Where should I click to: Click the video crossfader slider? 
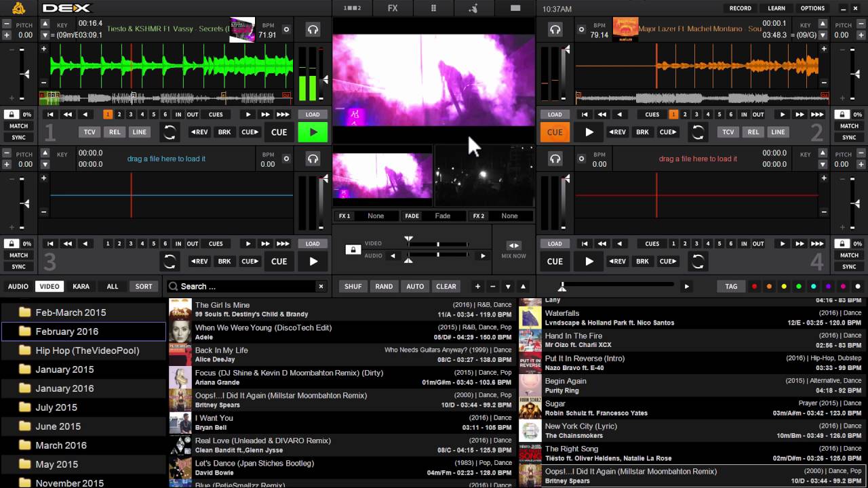coord(437,244)
